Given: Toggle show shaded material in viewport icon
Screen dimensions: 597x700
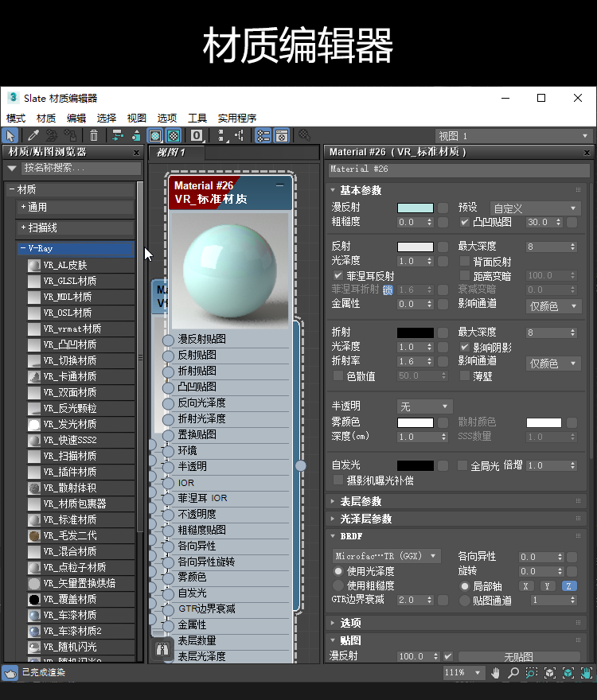Looking at the screenshot, I should point(155,135).
